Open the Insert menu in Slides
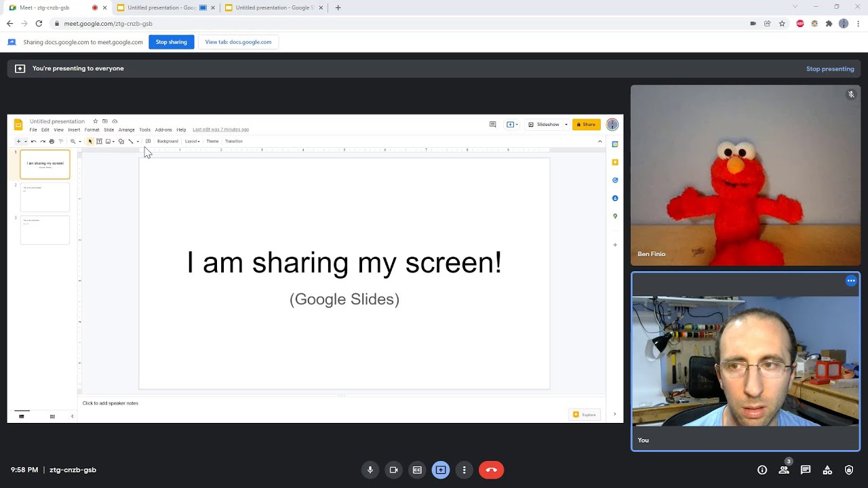The height and width of the screenshot is (488, 868). click(x=74, y=129)
